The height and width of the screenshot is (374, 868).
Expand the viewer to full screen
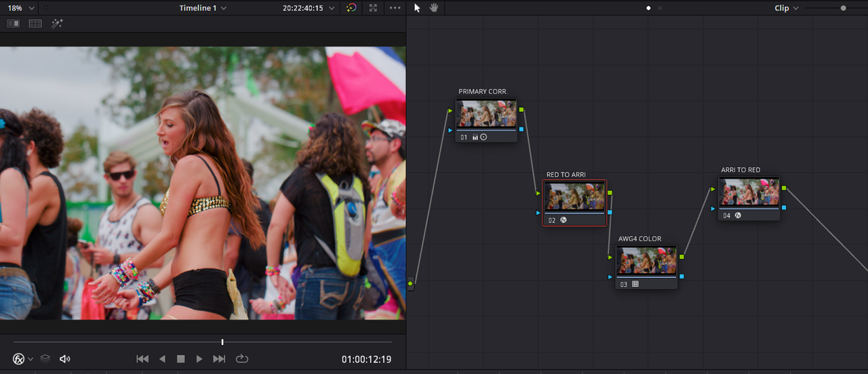[x=373, y=8]
